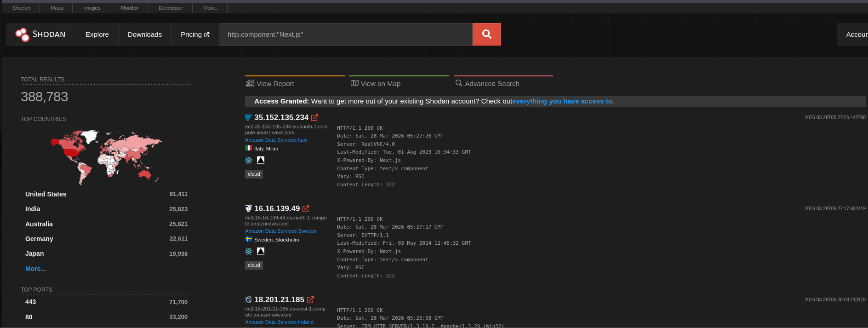Open IP address 35.152.135.234 details
868x328 pixels.
tap(281, 118)
